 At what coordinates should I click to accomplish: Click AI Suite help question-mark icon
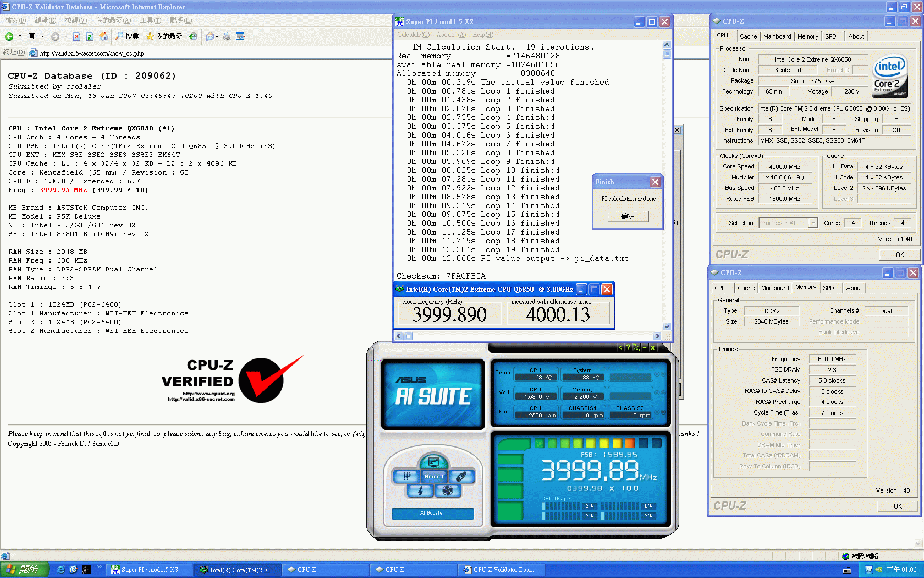pyautogui.click(x=628, y=347)
